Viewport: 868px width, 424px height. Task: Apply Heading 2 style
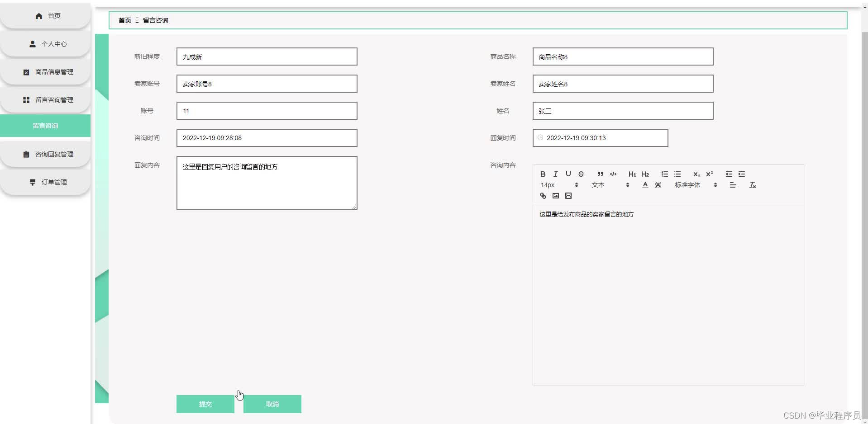(x=645, y=174)
